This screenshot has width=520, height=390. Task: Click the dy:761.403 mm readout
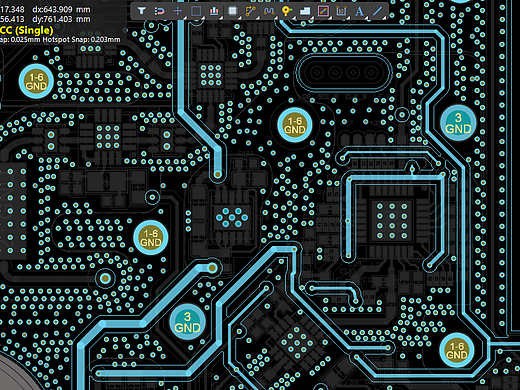click(61, 19)
